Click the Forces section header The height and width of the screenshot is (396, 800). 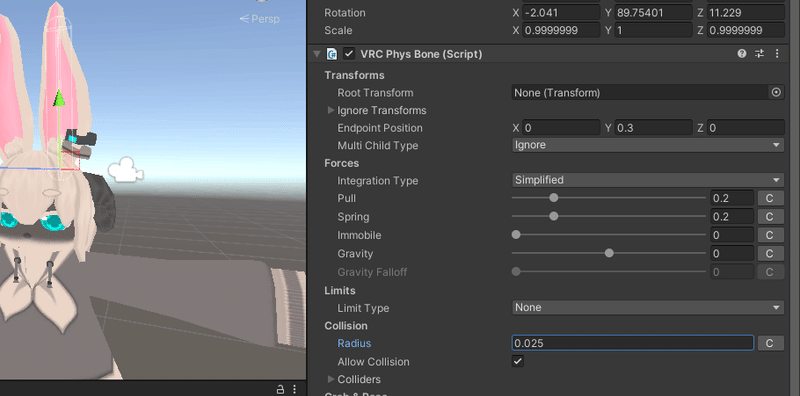click(x=341, y=163)
